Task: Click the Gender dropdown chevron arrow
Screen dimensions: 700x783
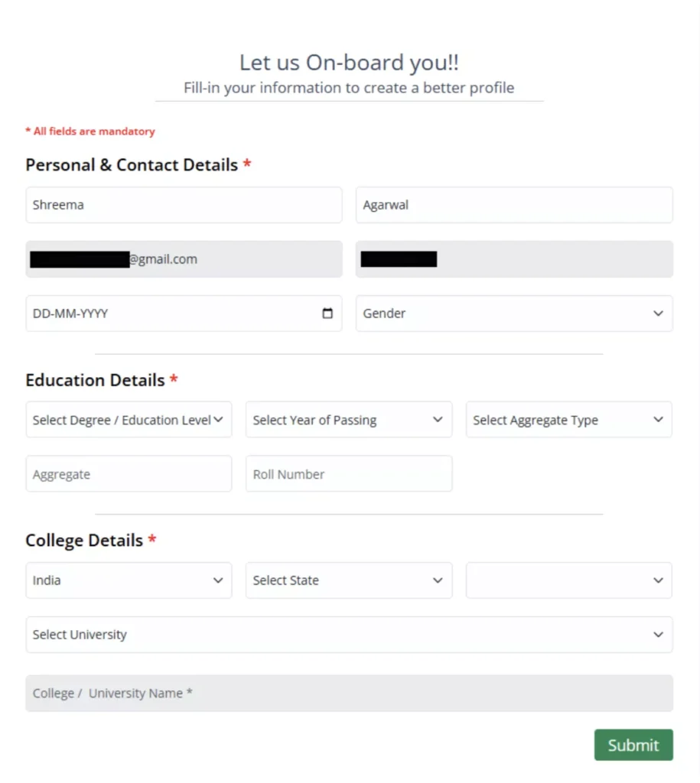Action: [x=658, y=313]
